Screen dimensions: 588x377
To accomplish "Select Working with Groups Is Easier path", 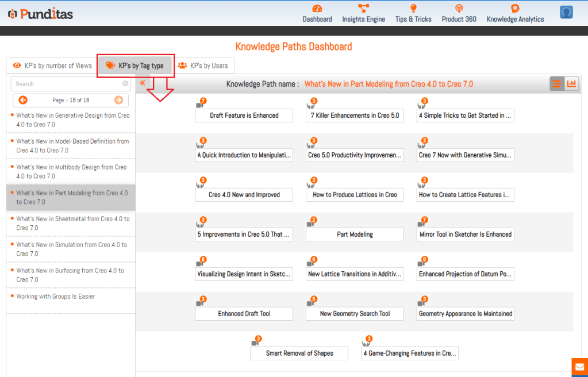I will [56, 297].
